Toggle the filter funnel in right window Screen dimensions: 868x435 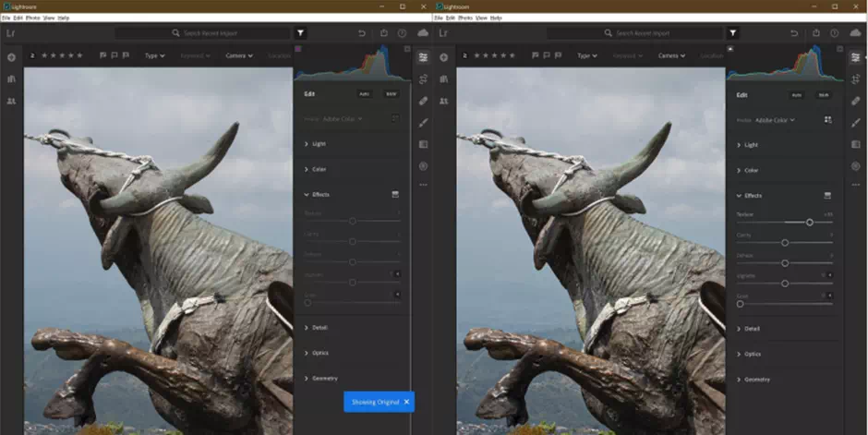tap(733, 33)
